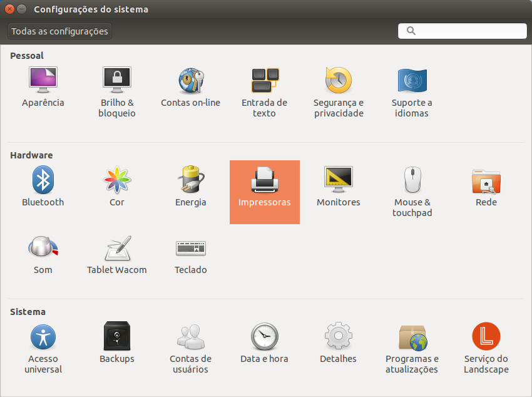Open the Energia power settings
Image resolution: width=532 pixels, height=397 pixels.
[x=191, y=179]
